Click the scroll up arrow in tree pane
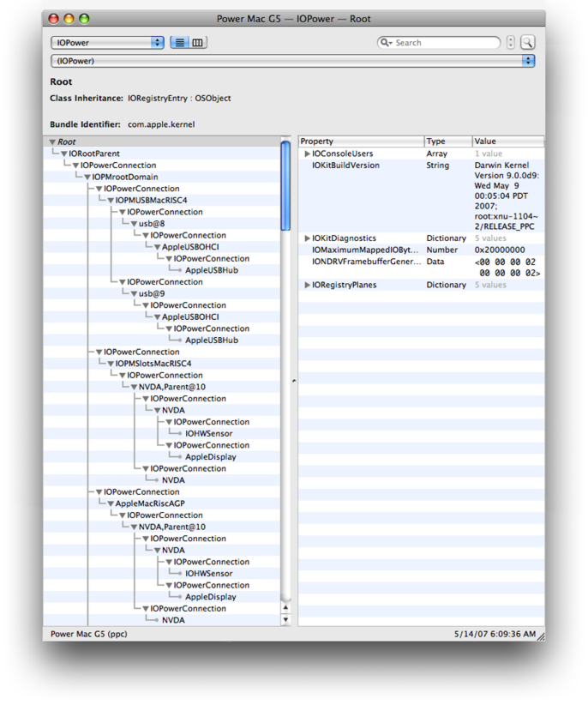 (285, 607)
